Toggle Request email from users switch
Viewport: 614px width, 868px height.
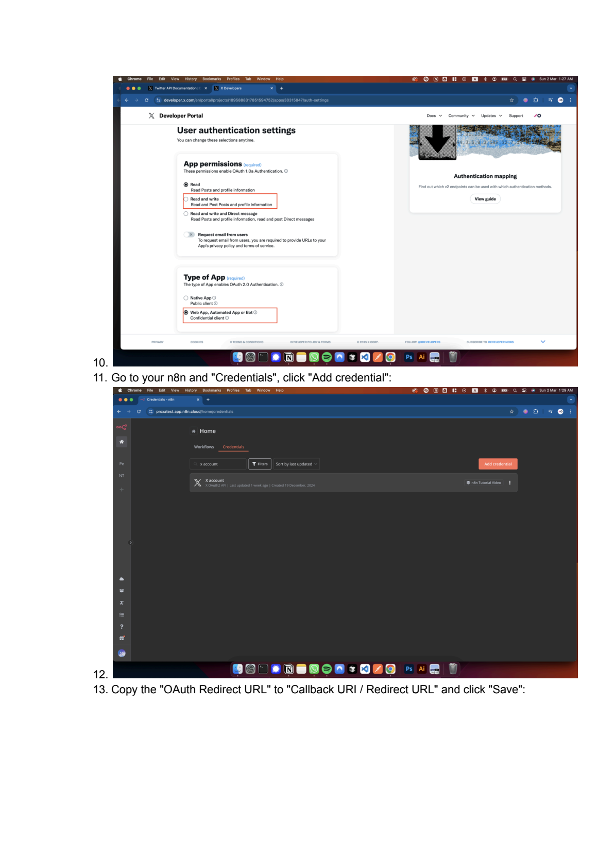(189, 235)
